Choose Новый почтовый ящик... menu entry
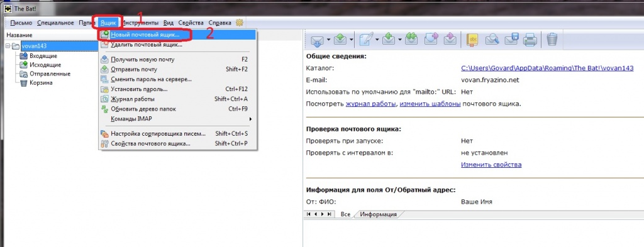 (x=177, y=35)
